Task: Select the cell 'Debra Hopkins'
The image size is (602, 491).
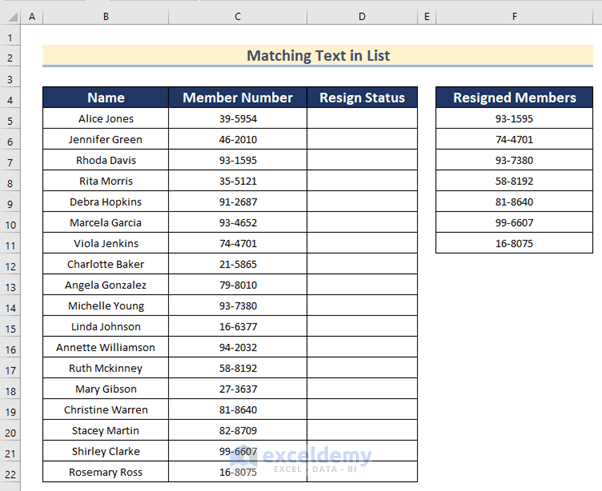Action: point(106,202)
